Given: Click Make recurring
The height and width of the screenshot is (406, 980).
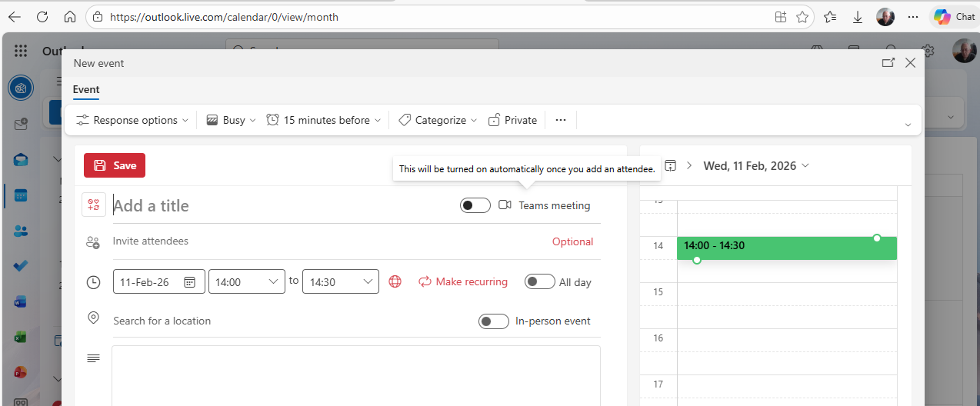Looking at the screenshot, I should point(463,281).
